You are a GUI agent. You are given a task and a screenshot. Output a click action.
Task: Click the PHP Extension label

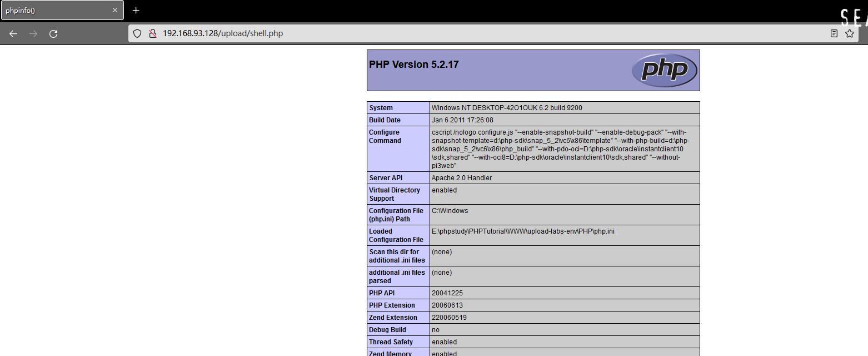tap(392, 305)
